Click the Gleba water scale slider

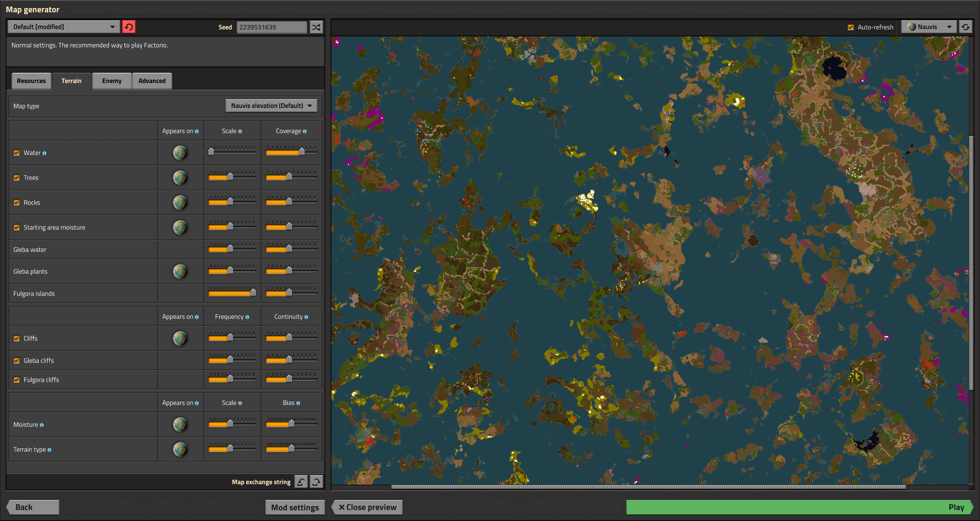232,248
